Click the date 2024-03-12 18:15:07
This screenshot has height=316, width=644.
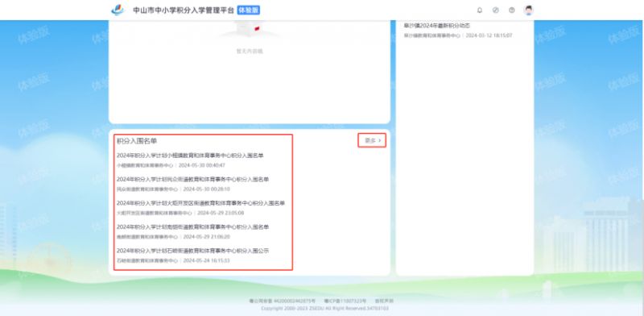[x=489, y=35]
